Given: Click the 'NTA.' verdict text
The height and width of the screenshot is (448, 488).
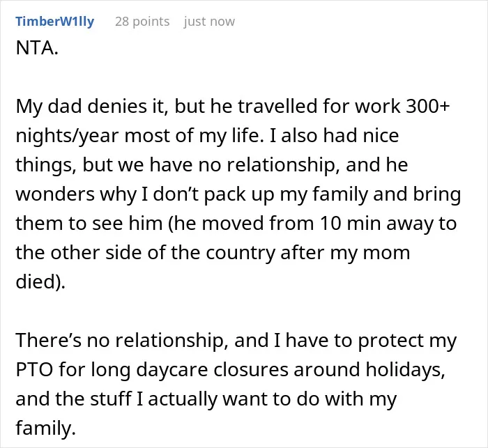Looking at the screenshot, I should click(x=37, y=48).
